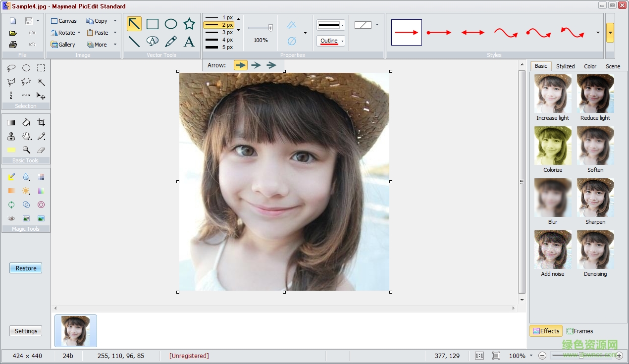The width and height of the screenshot is (629, 364).
Task: Select the clone stamp tool
Action: [x=11, y=136]
